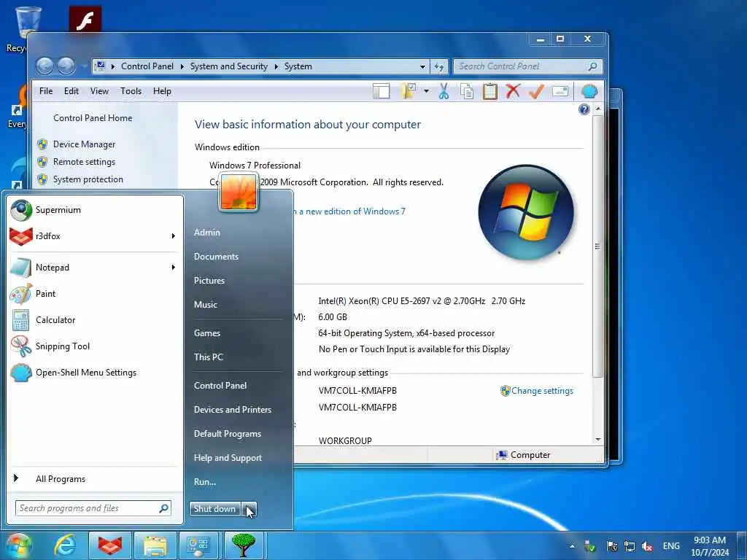Click the Shut down button
Viewport: 747px width, 560px height.
click(x=215, y=508)
